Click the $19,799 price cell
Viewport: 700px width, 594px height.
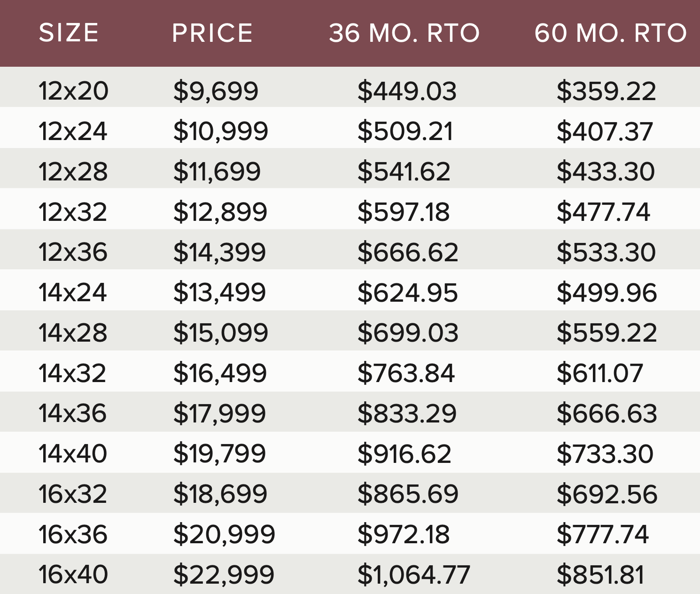click(x=219, y=454)
